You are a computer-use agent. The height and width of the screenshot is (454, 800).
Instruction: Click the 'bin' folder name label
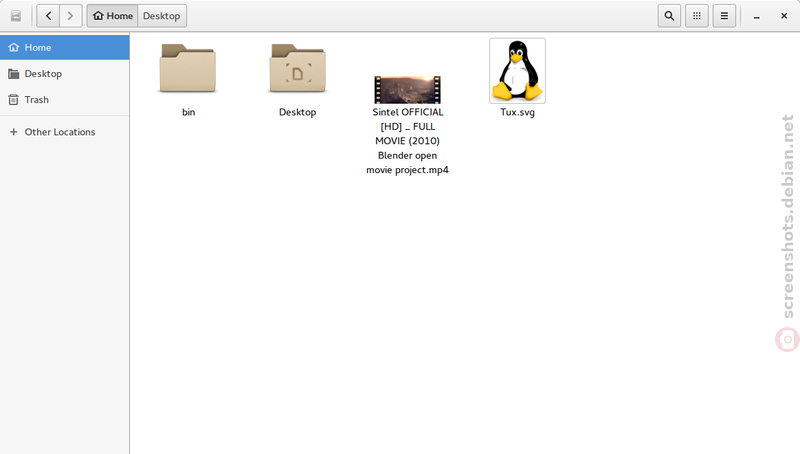[x=188, y=112]
